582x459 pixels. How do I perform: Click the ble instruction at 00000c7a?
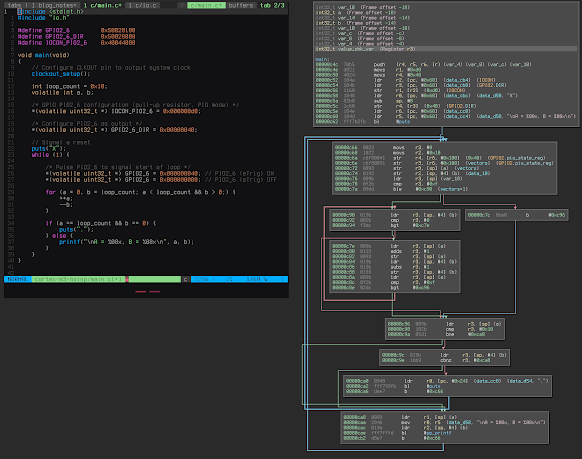pos(402,189)
